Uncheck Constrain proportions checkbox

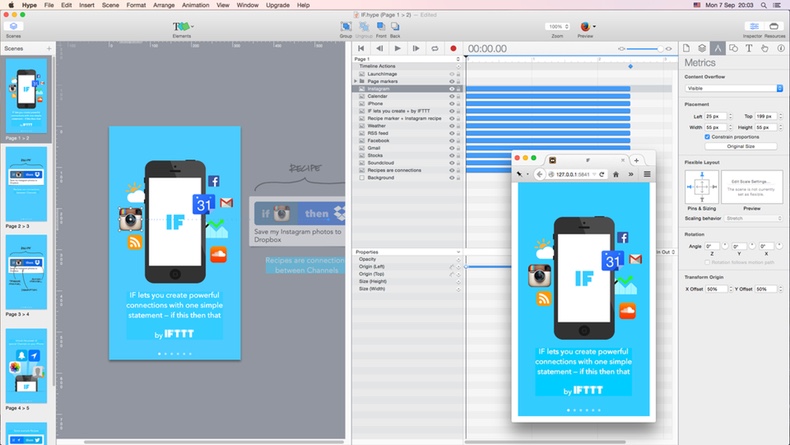pos(707,137)
